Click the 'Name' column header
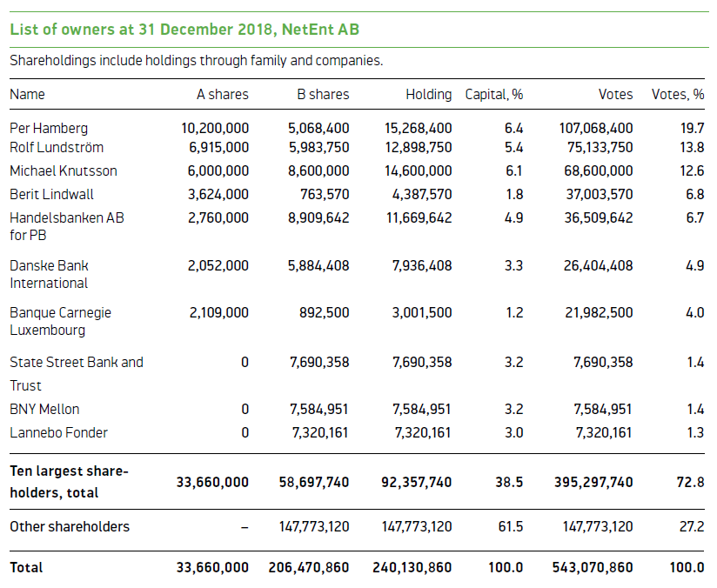717x588 pixels. 28,94
